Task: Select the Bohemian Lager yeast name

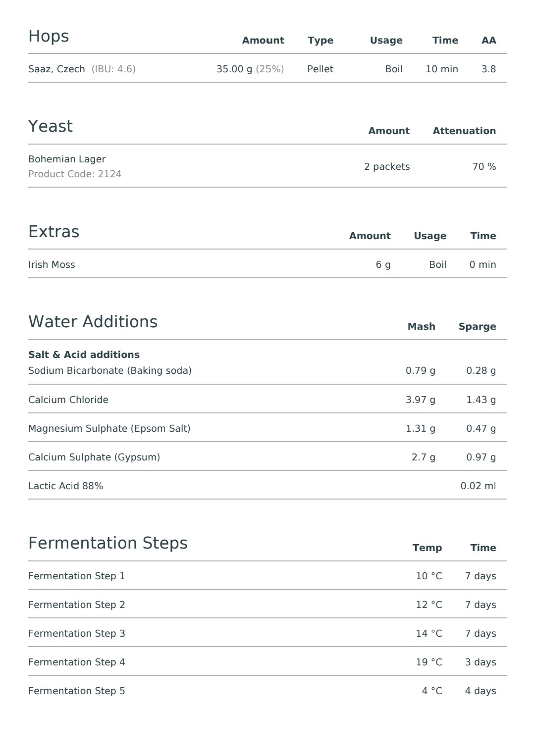Action: tap(67, 159)
